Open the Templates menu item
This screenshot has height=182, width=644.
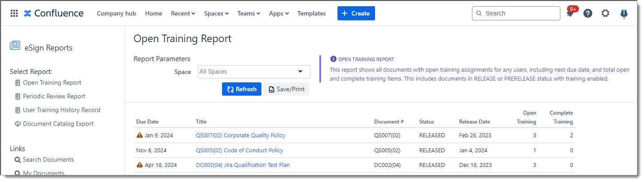pos(311,13)
